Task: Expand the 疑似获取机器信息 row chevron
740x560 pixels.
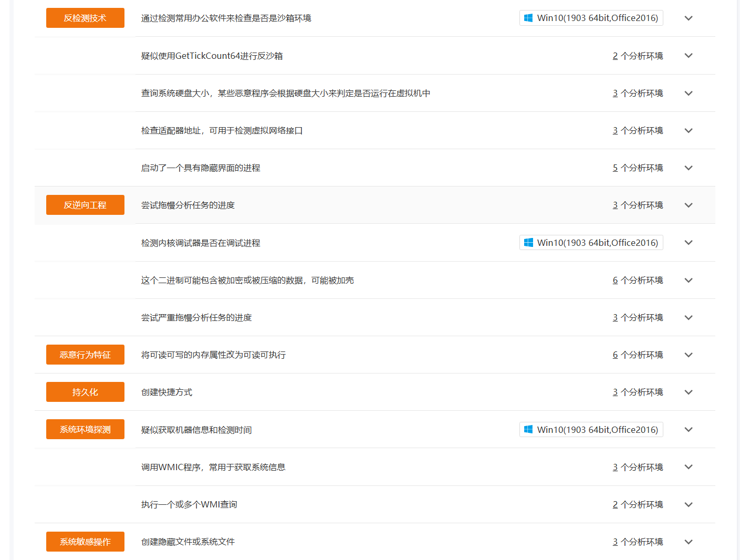Action: point(689,430)
